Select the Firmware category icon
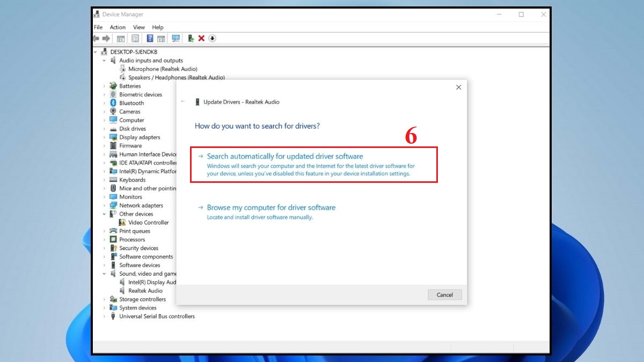Viewport: 644px width, 362px height. click(113, 145)
